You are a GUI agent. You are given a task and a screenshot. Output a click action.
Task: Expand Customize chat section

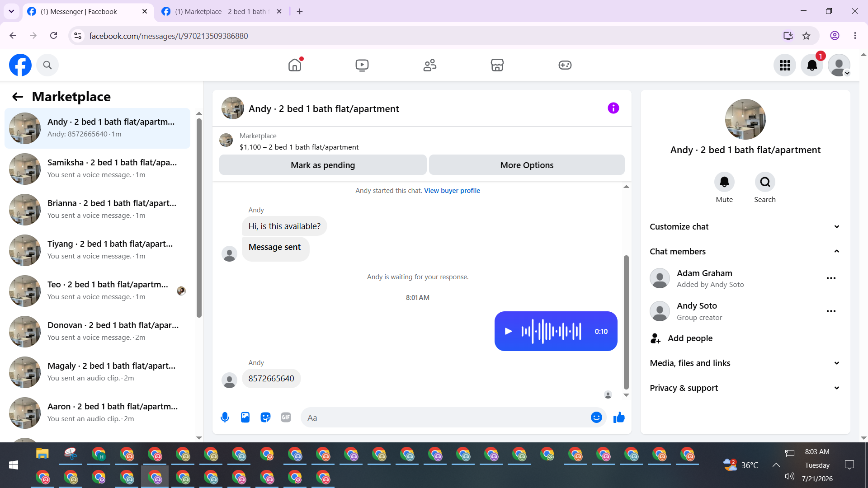coord(745,227)
